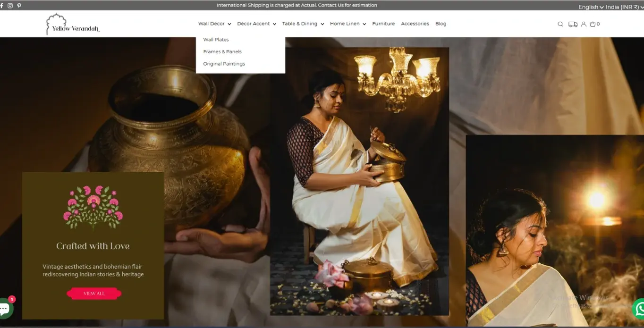This screenshot has width=644, height=328.
Task: Open the Instagram icon in top bar
Action: point(10,6)
